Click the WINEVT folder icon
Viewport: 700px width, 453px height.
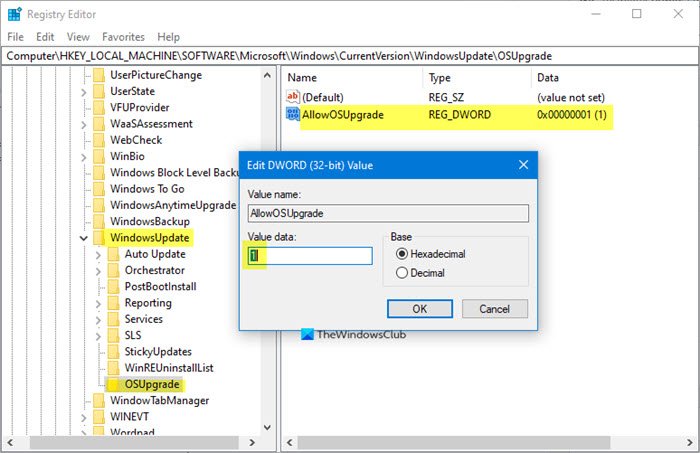click(99, 417)
